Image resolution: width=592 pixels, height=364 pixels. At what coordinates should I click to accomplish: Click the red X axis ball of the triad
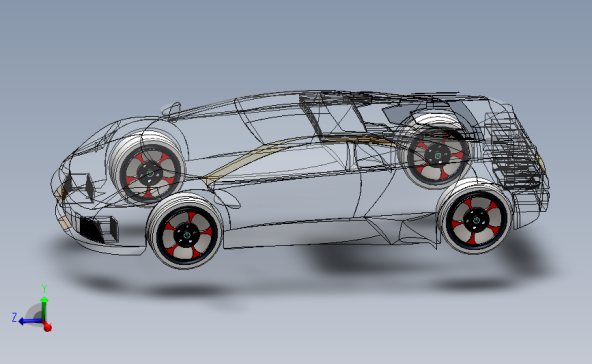click(48, 327)
